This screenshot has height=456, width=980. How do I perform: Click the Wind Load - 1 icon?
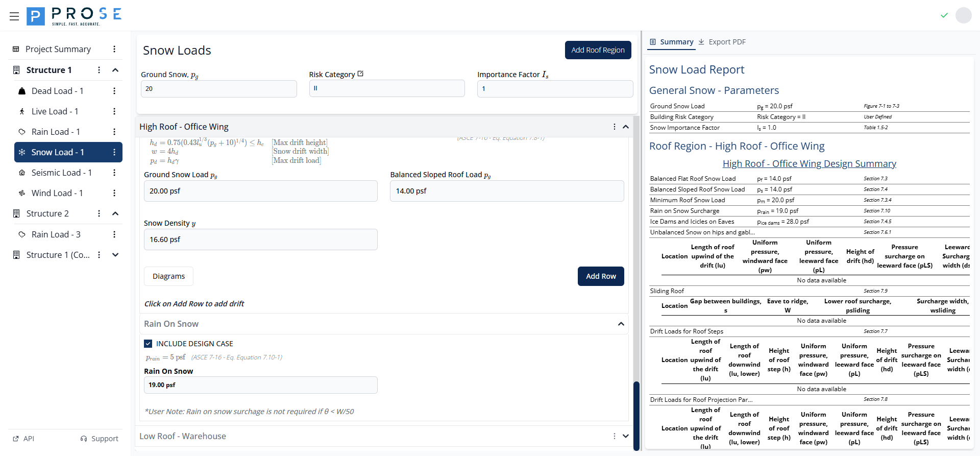point(22,193)
